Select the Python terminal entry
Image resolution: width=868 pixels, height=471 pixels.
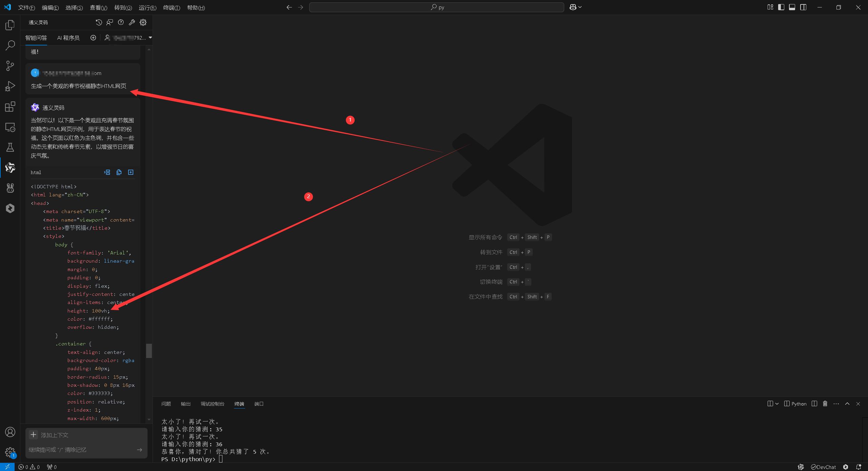795,403
